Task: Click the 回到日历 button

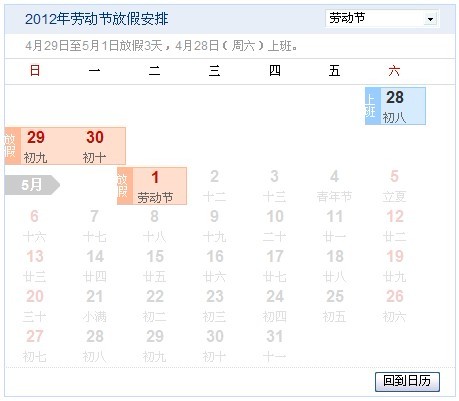Action: coord(407,382)
